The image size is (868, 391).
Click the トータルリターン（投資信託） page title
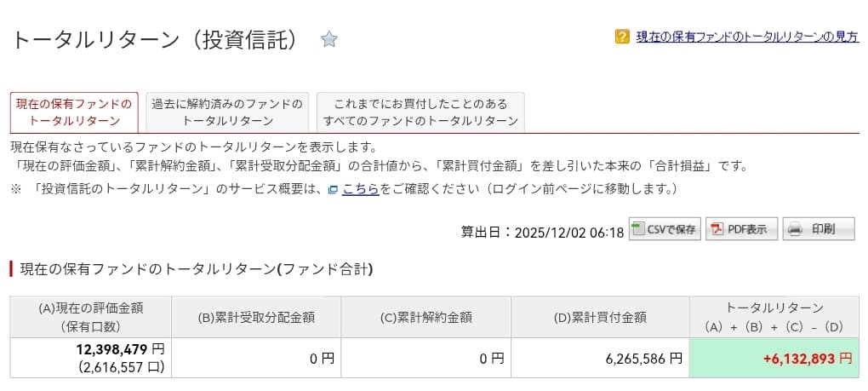tap(157, 39)
